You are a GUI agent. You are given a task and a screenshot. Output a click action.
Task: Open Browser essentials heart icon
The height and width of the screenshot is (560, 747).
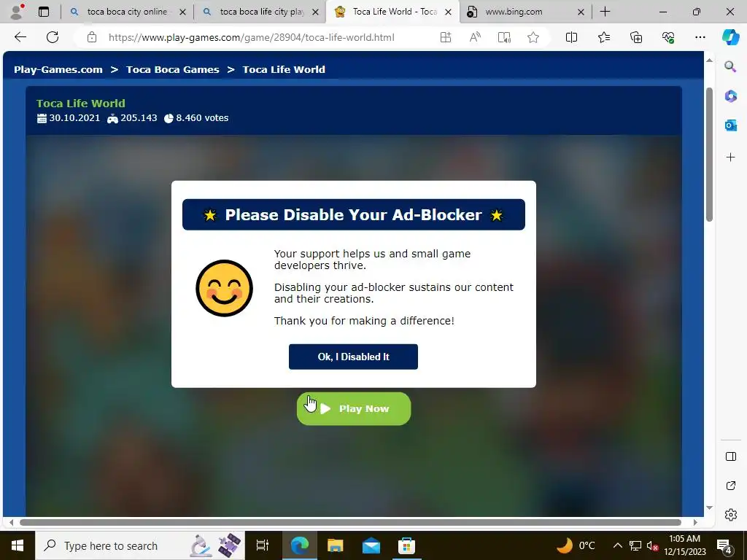tap(668, 37)
